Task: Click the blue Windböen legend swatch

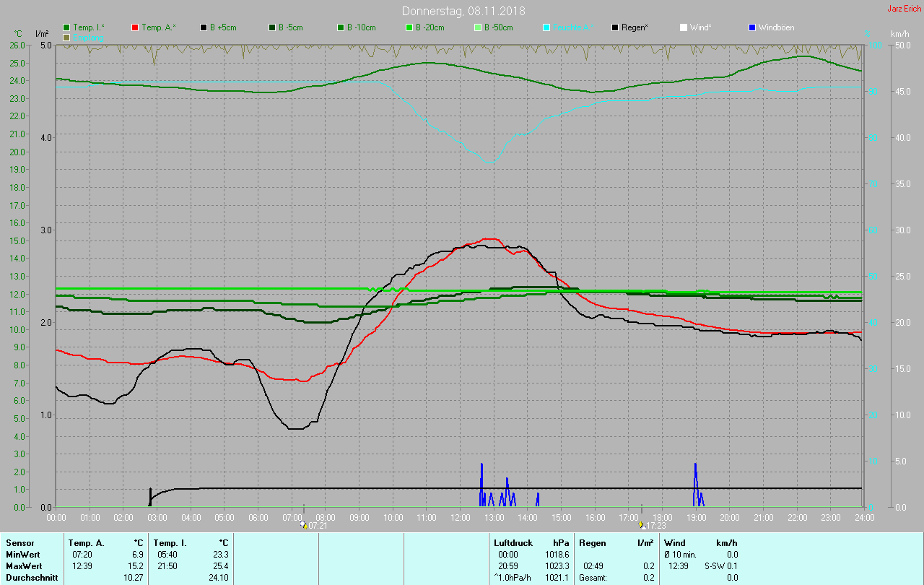Action: pos(751,27)
